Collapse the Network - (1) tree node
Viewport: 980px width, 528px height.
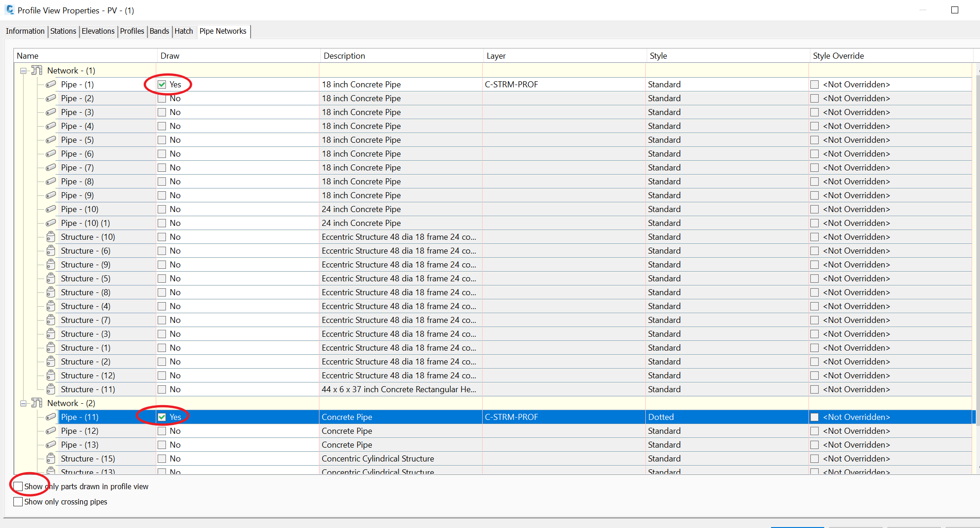23,71
